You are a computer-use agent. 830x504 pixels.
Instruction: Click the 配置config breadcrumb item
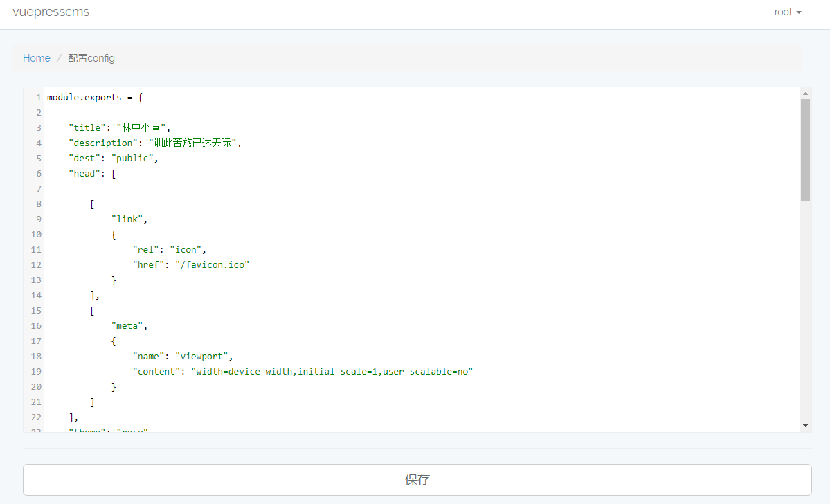[x=91, y=58]
